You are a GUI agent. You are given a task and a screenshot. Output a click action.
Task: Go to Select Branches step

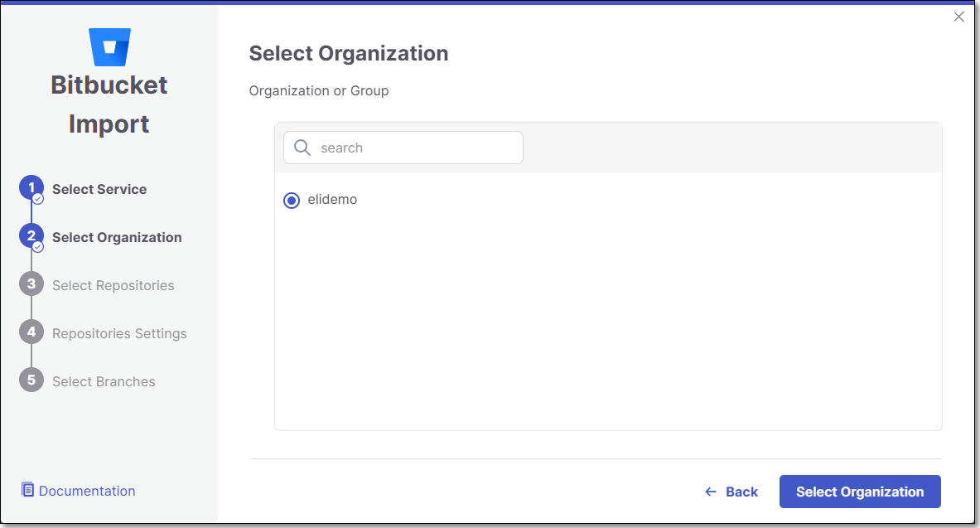pos(104,381)
